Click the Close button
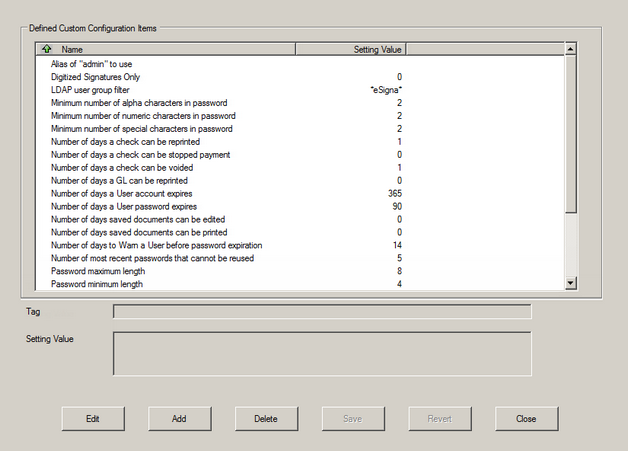 (x=526, y=419)
